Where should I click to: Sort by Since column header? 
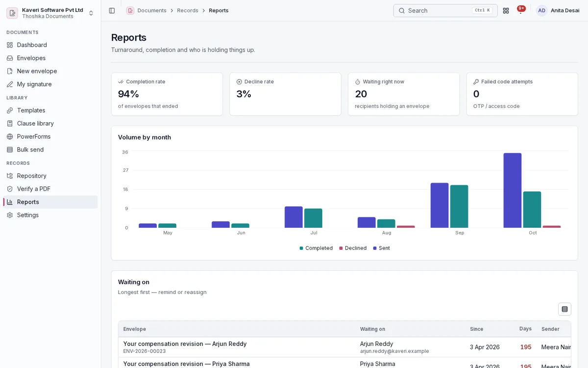tap(477, 329)
